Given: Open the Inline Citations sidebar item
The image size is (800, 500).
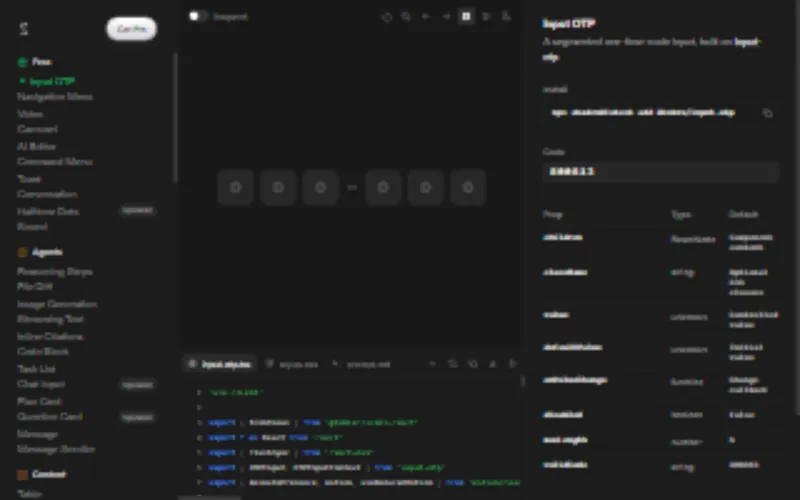Looking at the screenshot, I should [50, 337].
